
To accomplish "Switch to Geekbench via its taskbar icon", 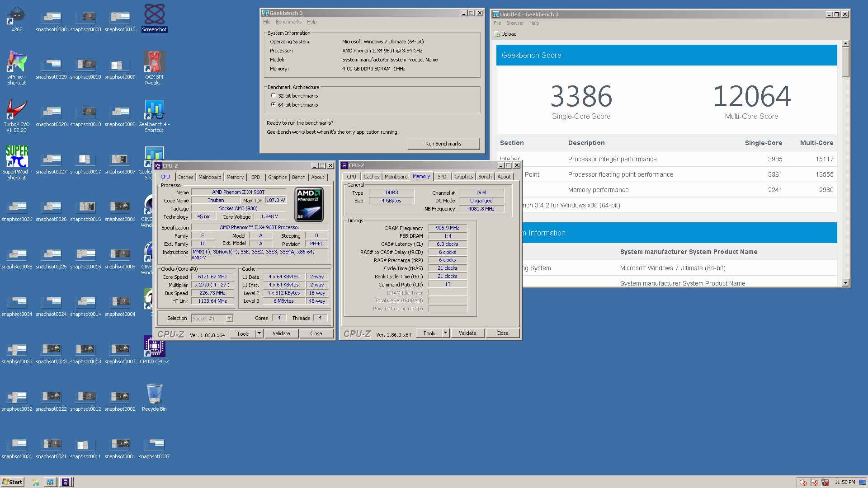I will click(x=50, y=482).
